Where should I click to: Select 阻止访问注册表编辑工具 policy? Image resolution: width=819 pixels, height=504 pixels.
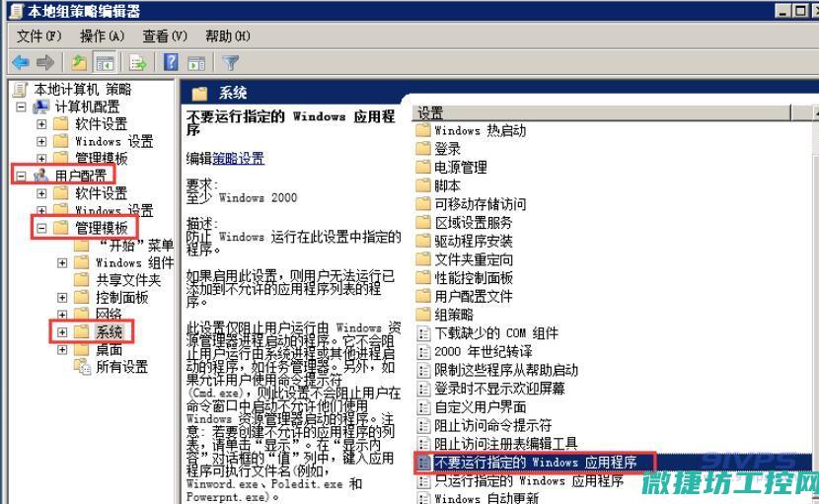[506, 444]
